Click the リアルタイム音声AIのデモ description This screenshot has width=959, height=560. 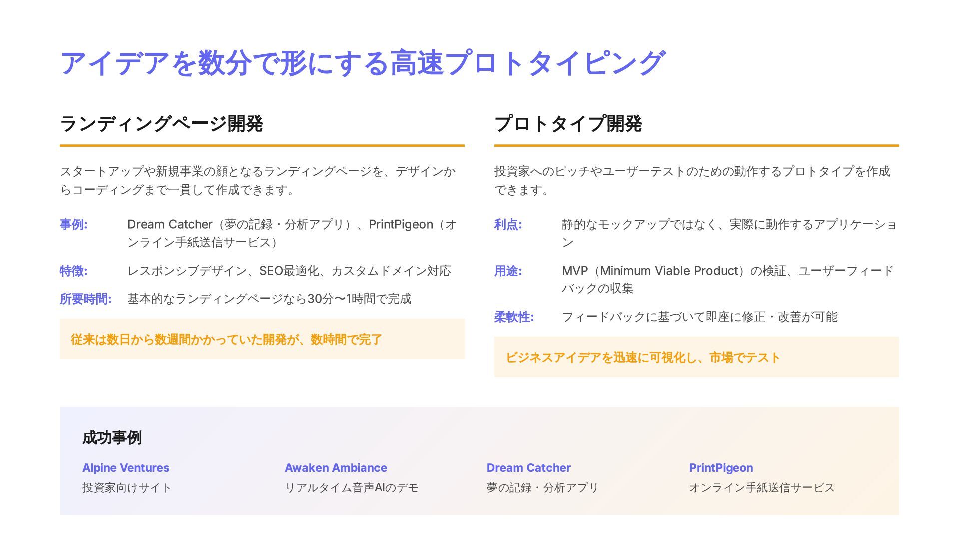point(351,488)
